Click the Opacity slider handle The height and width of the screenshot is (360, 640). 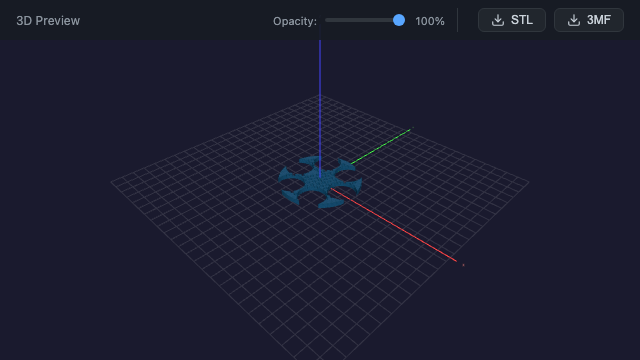[399, 20]
